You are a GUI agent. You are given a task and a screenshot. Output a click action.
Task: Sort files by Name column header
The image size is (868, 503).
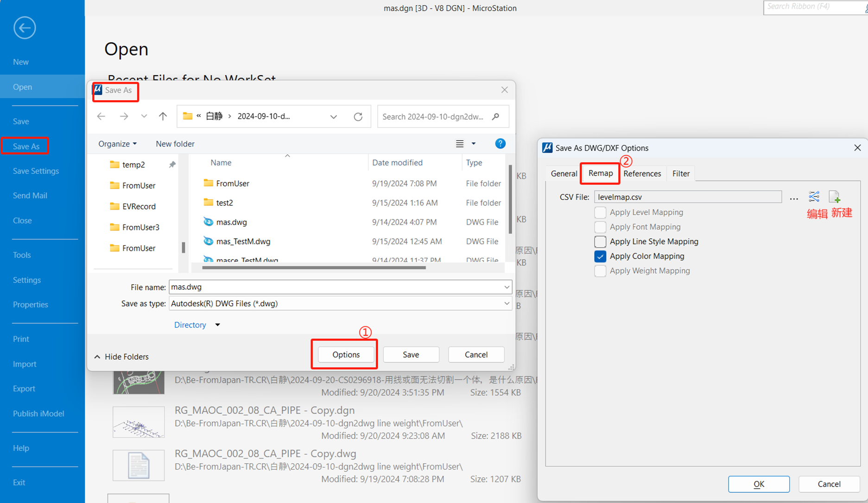pos(221,163)
